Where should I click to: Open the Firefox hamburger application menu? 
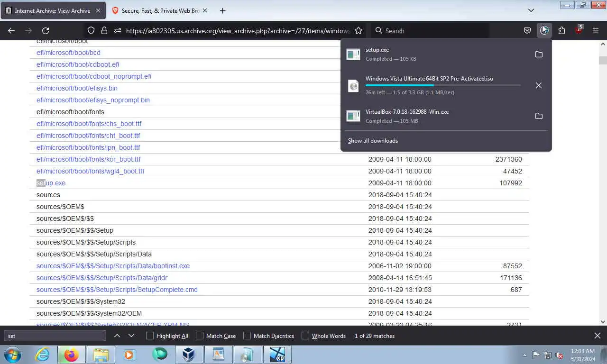596,31
